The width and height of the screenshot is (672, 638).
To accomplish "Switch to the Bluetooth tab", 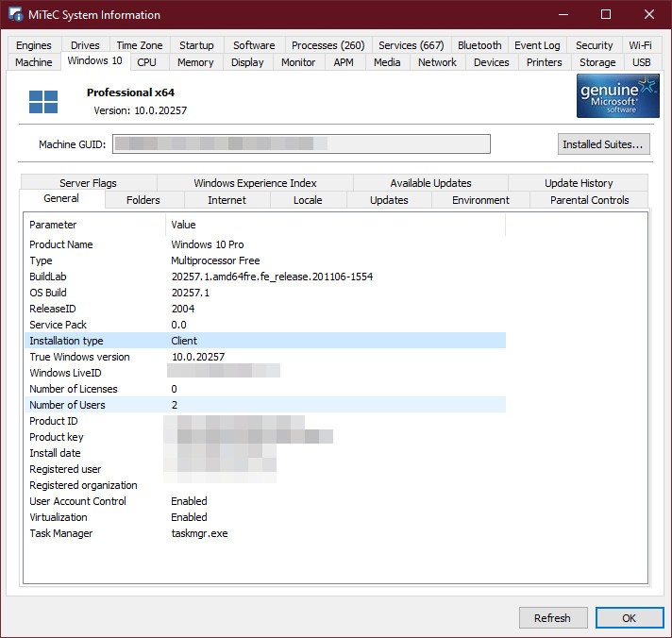I will (x=479, y=45).
